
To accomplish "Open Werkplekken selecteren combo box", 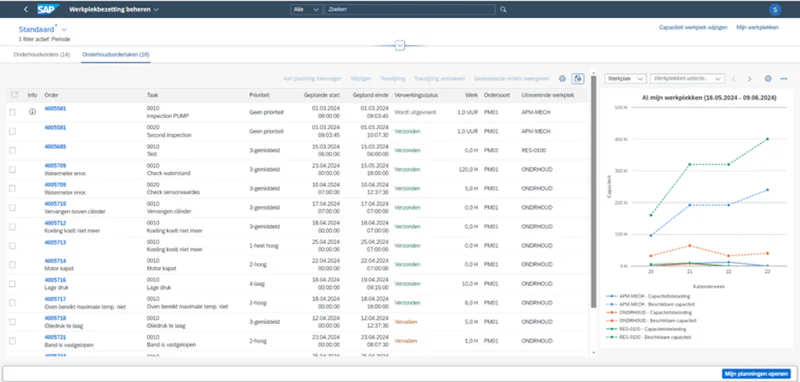I will tap(687, 79).
